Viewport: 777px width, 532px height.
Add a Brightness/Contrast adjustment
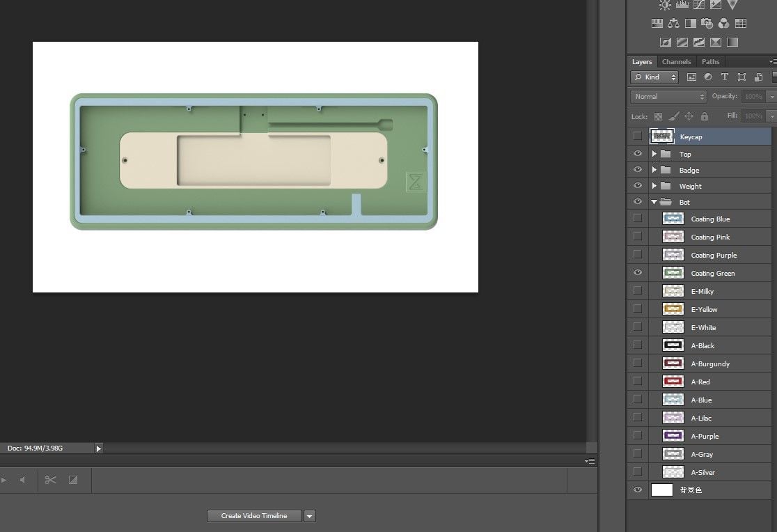[665, 5]
